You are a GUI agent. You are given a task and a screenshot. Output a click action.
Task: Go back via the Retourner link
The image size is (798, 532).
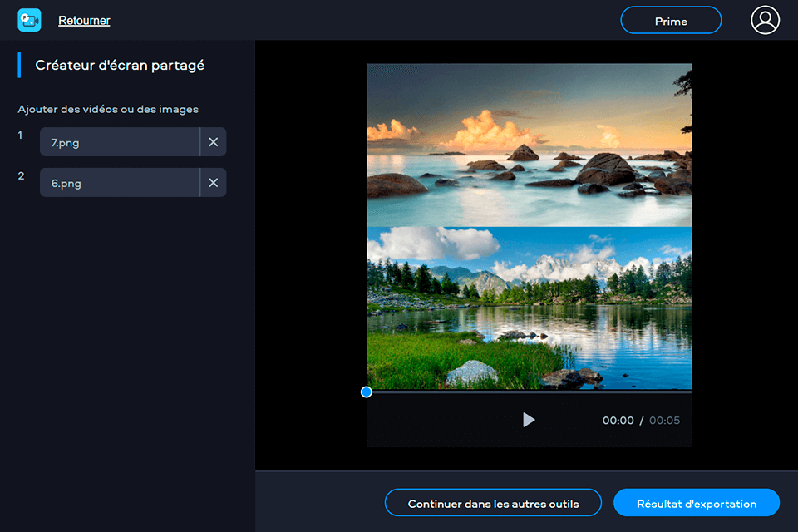[x=84, y=21]
